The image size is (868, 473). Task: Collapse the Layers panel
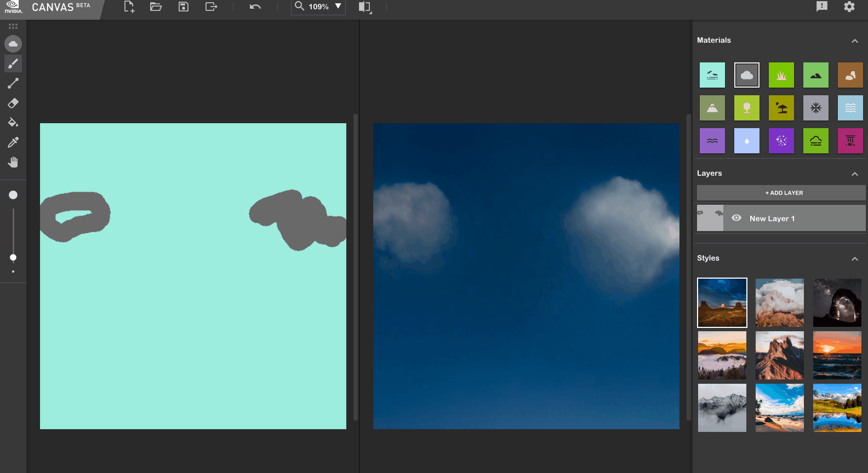click(854, 174)
